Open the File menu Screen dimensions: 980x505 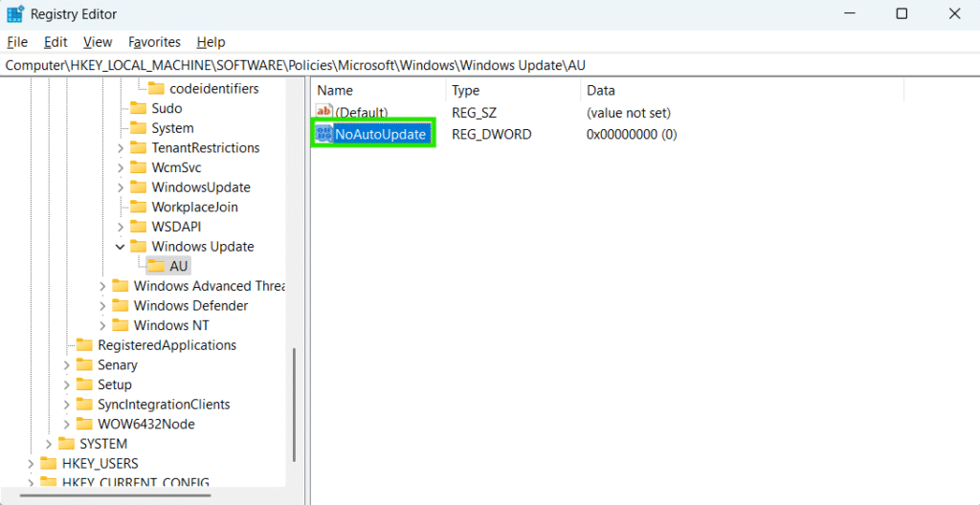click(x=17, y=42)
